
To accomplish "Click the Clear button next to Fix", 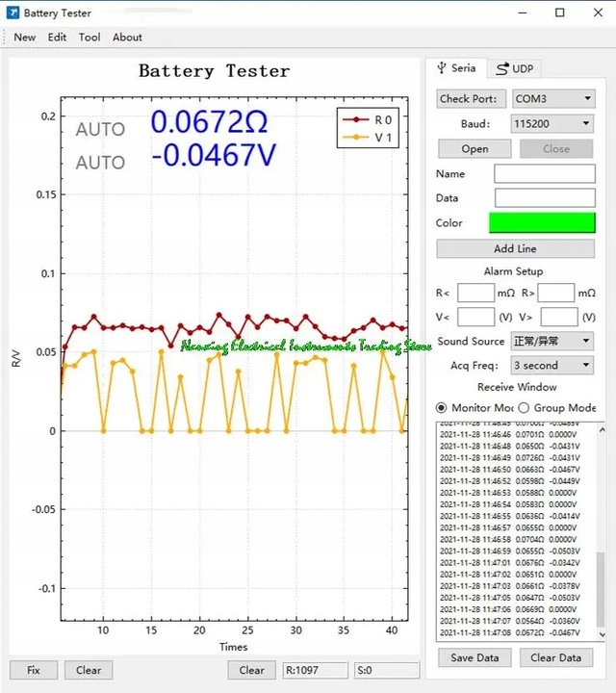I will click(89, 670).
